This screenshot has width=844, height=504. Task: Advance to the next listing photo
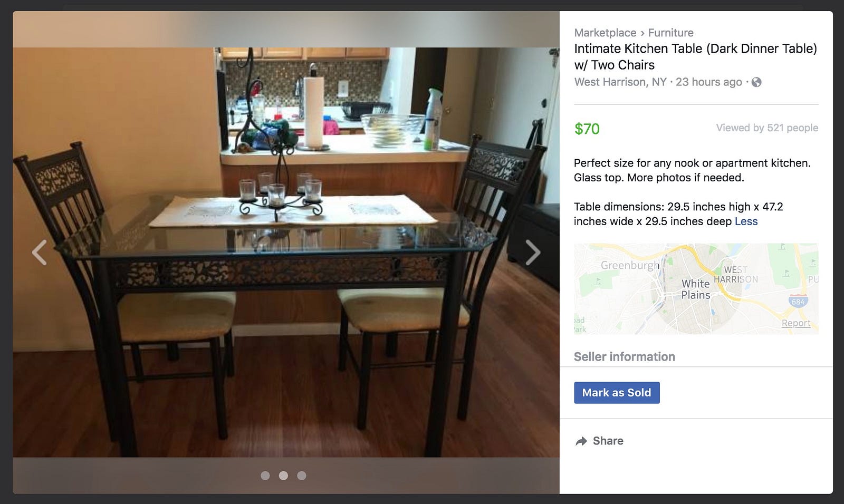[x=533, y=253]
